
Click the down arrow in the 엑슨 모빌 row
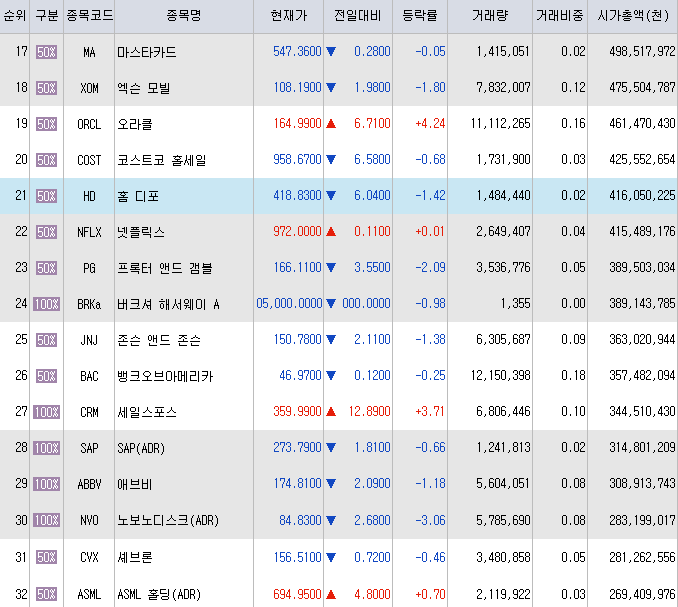331,87
